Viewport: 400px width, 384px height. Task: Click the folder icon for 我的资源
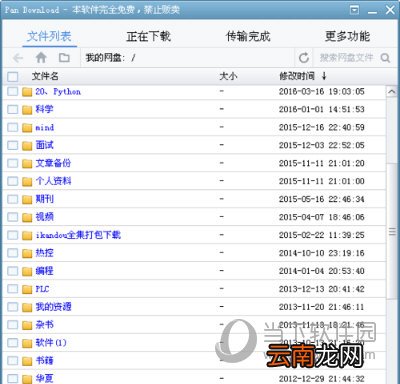(27, 307)
